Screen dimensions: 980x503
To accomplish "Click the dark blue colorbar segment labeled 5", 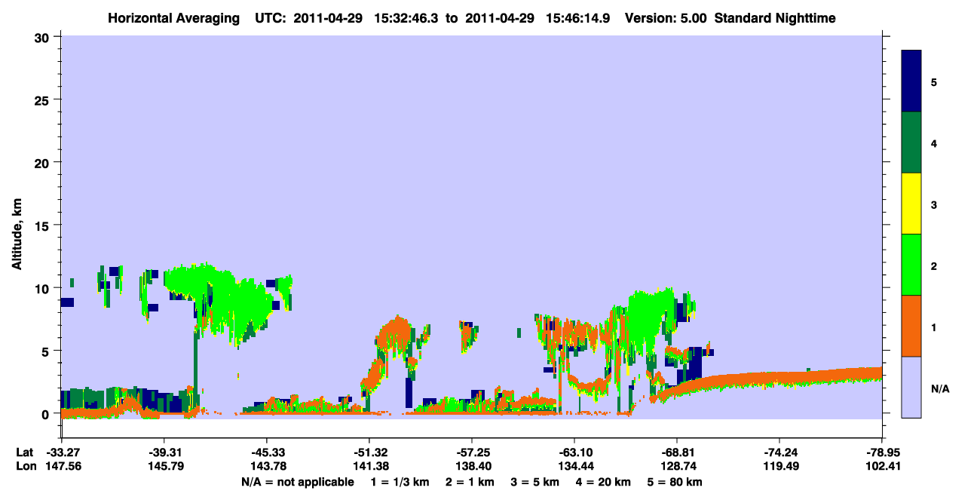I will 911,81.
